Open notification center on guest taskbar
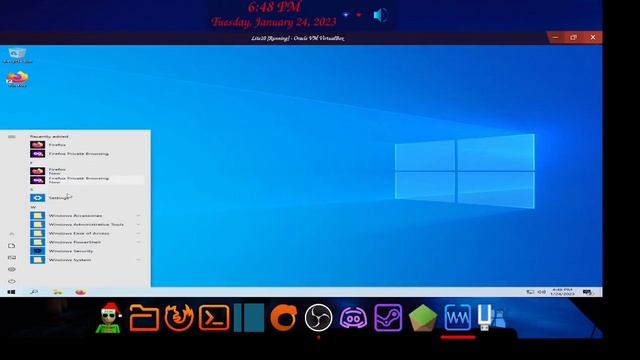The width and height of the screenshot is (640, 360). pyautogui.click(x=588, y=292)
